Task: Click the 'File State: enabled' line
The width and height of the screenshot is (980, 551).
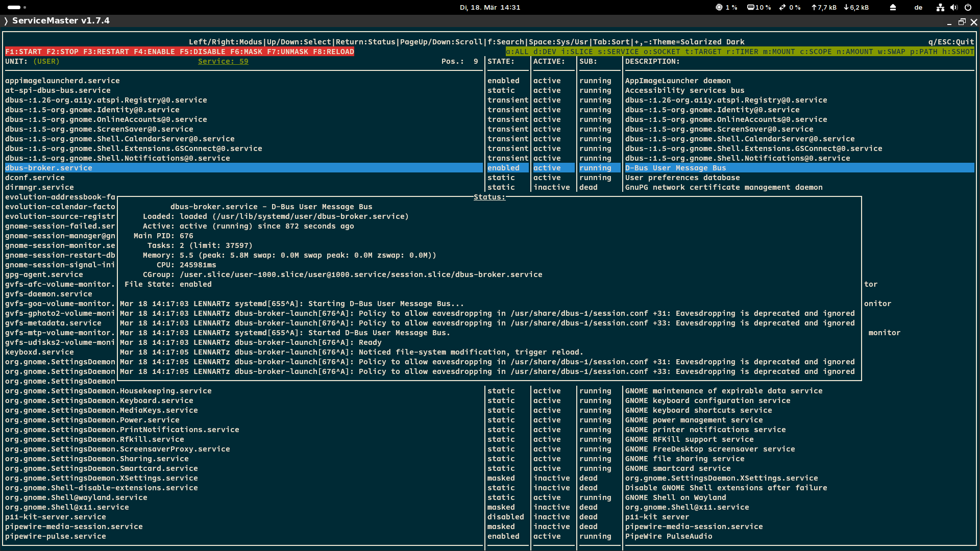Action: pos(168,284)
